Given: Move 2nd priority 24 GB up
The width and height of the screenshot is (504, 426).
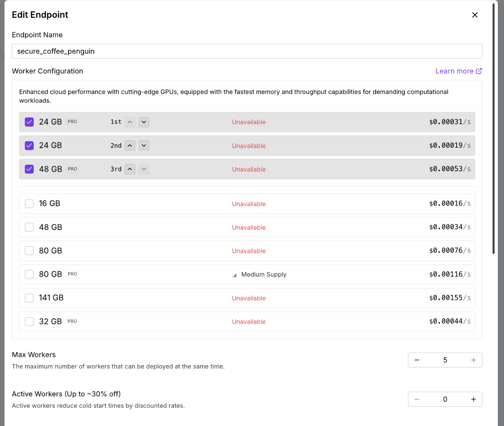Looking at the screenshot, I should tap(130, 146).
